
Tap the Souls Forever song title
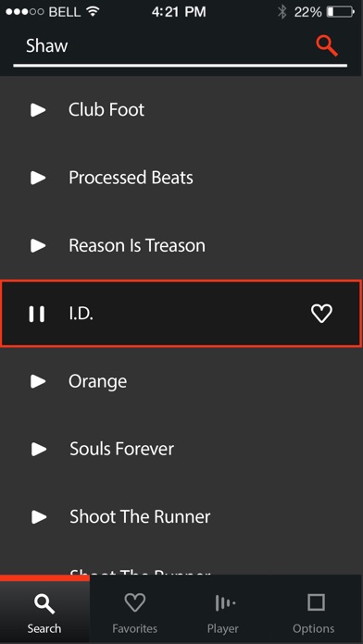coord(121,449)
